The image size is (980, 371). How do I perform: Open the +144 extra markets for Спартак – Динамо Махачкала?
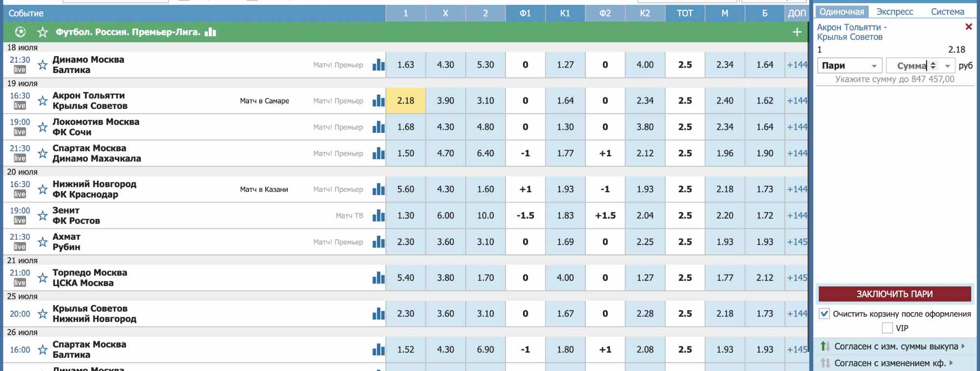click(797, 153)
